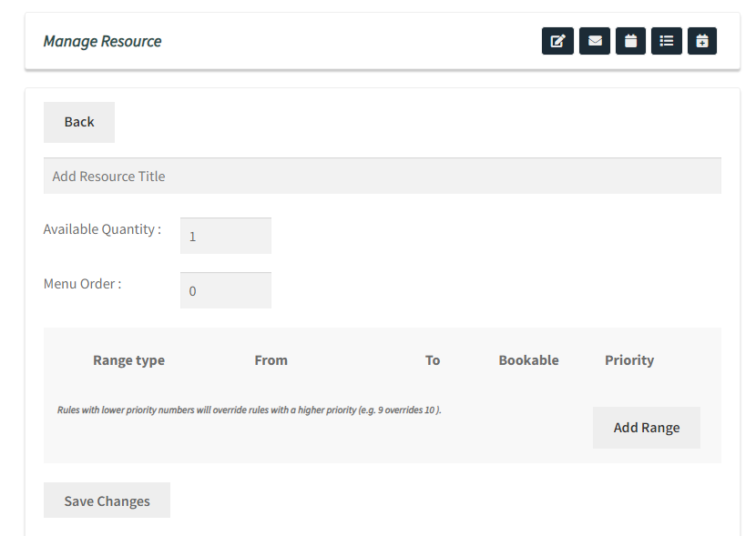Click the edit pencil icon in header
The width and height of the screenshot is (756, 536).
point(557,41)
